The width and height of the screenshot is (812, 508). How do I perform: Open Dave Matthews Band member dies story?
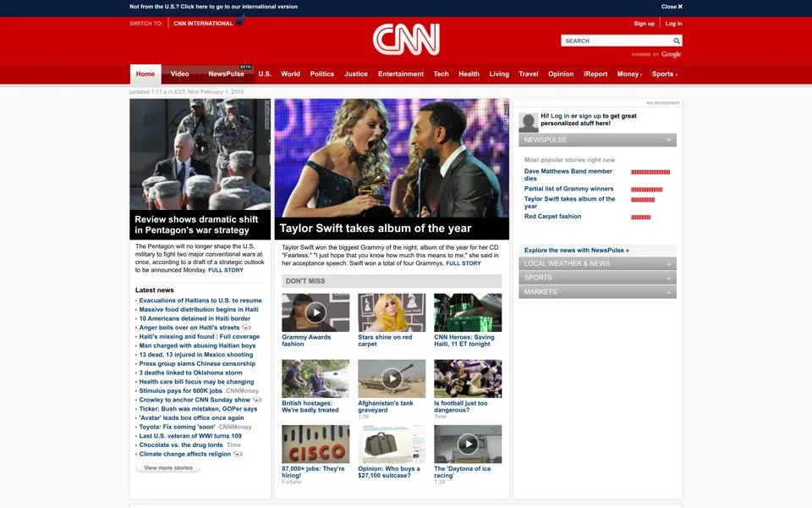pyautogui.click(x=568, y=174)
